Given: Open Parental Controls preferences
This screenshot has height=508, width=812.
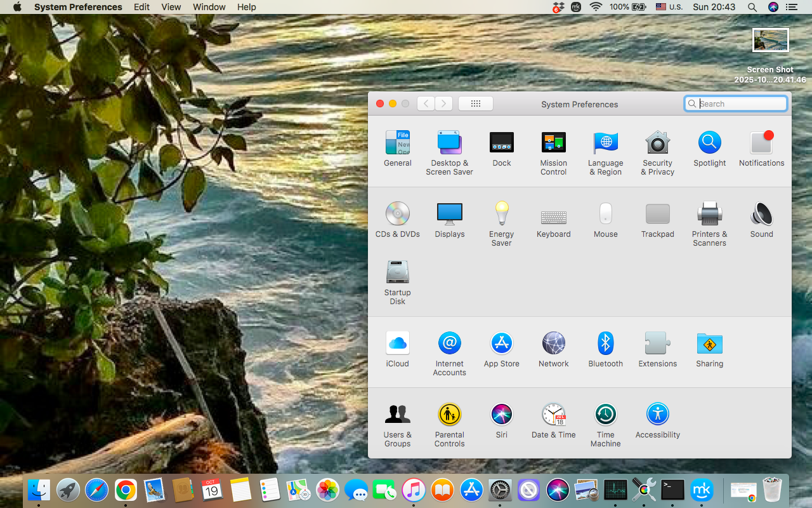Looking at the screenshot, I should (x=449, y=414).
